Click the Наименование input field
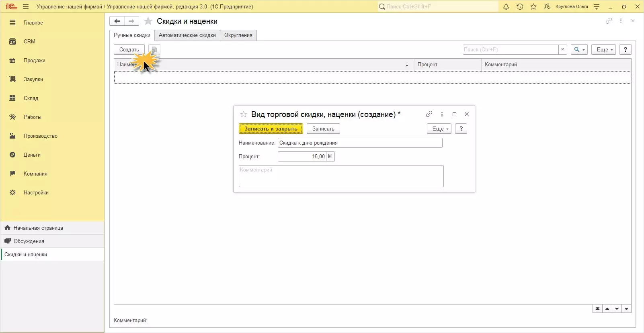This screenshot has height=333, width=644. pyautogui.click(x=360, y=143)
